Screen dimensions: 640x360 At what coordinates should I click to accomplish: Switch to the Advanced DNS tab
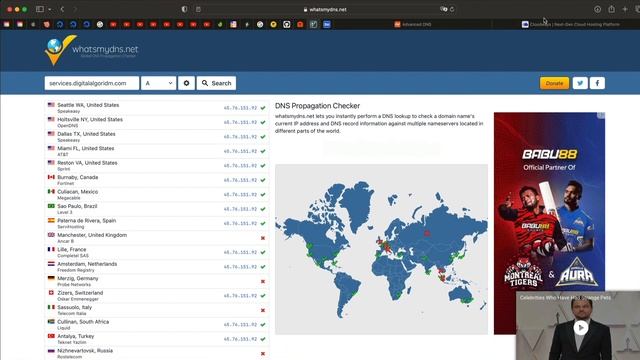coord(413,24)
